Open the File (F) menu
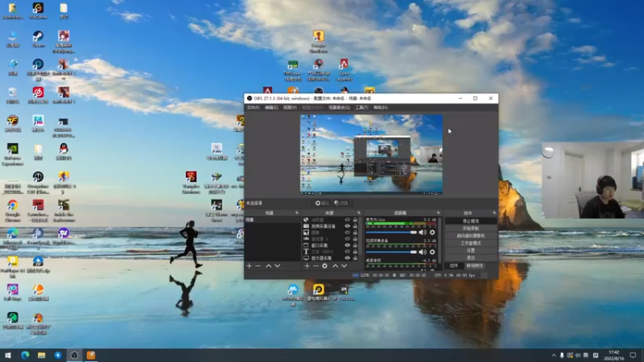644x362 pixels. tap(253, 108)
